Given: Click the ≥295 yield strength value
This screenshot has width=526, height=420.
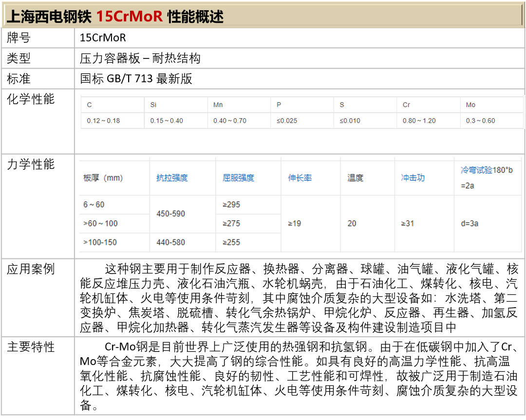Looking at the screenshot, I should 231,205.
